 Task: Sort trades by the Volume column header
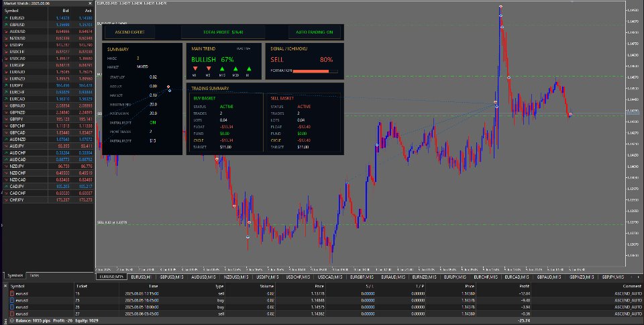click(266, 286)
